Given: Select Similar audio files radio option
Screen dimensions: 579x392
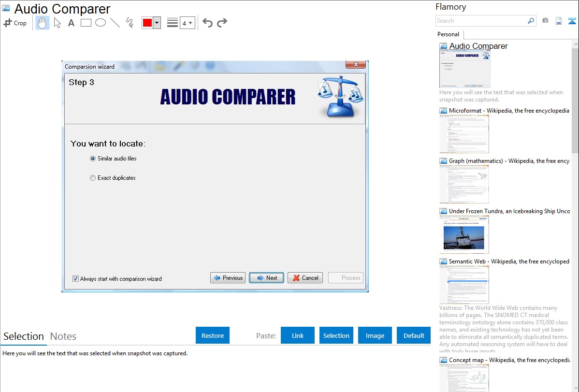Looking at the screenshot, I should tap(113, 159).
